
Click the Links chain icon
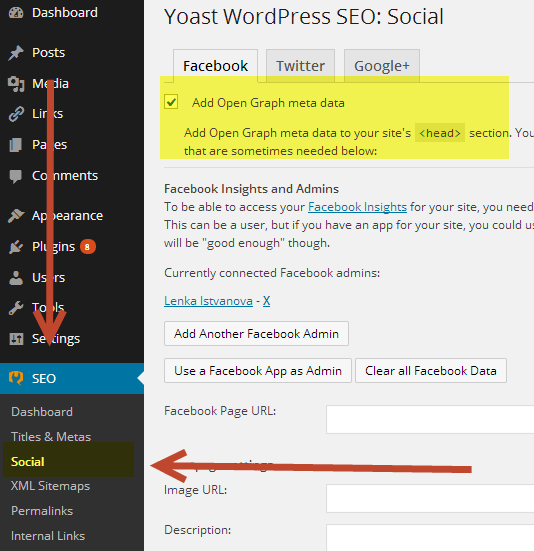pyautogui.click(x=16, y=114)
